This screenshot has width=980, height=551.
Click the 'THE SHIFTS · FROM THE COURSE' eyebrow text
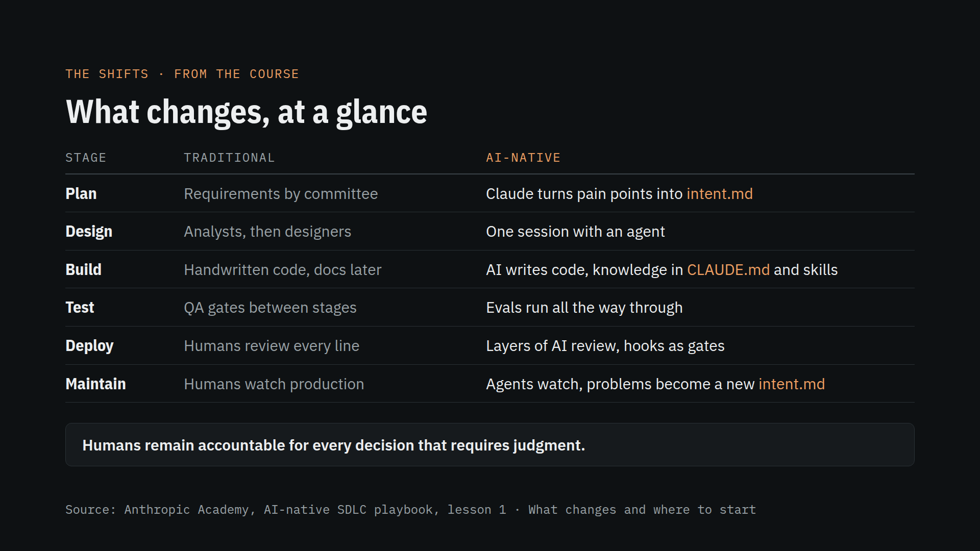182,74
